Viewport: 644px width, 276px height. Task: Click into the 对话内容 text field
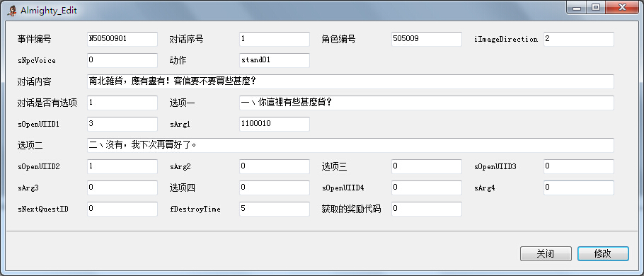(x=350, y=81)
